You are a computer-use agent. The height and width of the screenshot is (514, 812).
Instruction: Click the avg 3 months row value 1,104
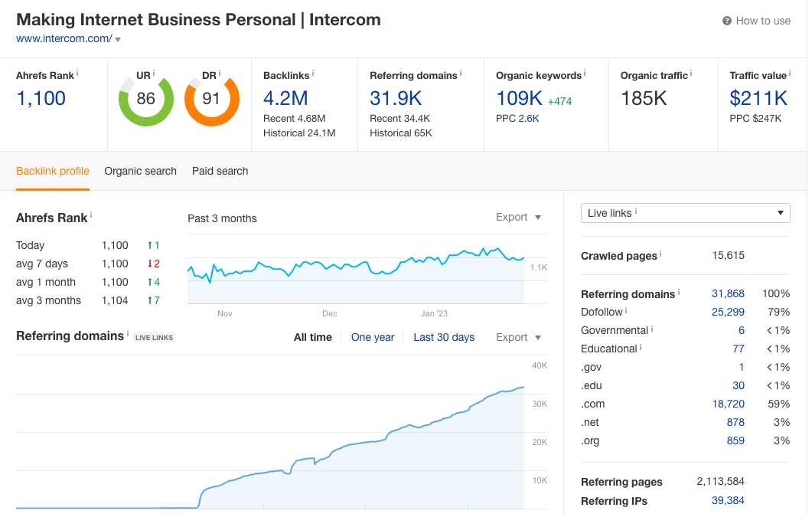[x=115, y=300]
